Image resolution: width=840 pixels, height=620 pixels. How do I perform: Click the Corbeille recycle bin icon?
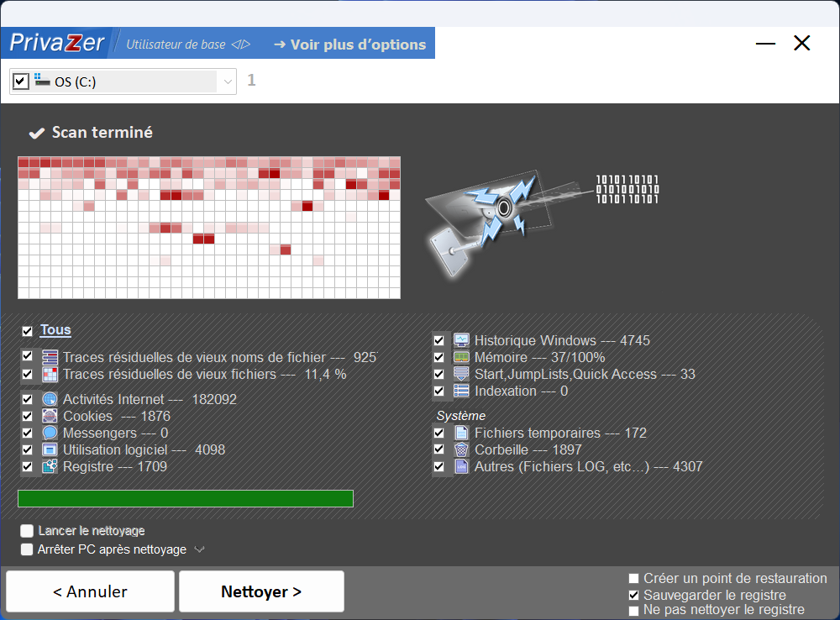[461, 449]
